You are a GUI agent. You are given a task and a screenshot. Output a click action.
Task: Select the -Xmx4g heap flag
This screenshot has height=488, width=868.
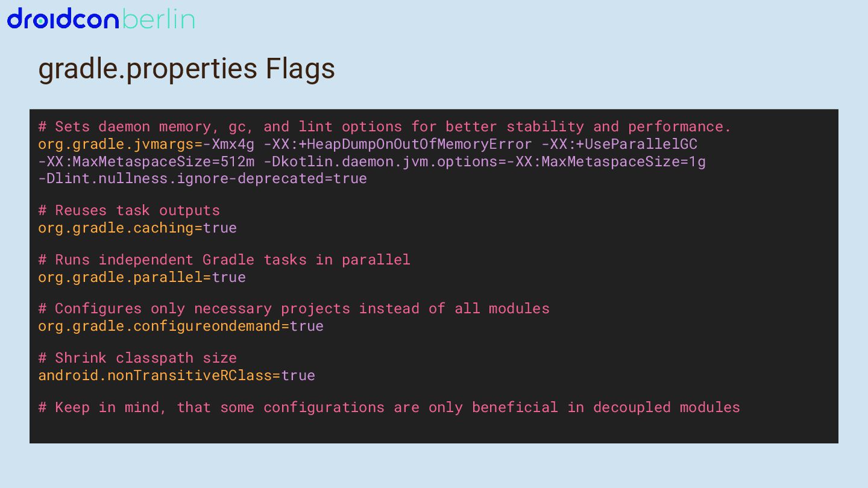tap(228, 144)
